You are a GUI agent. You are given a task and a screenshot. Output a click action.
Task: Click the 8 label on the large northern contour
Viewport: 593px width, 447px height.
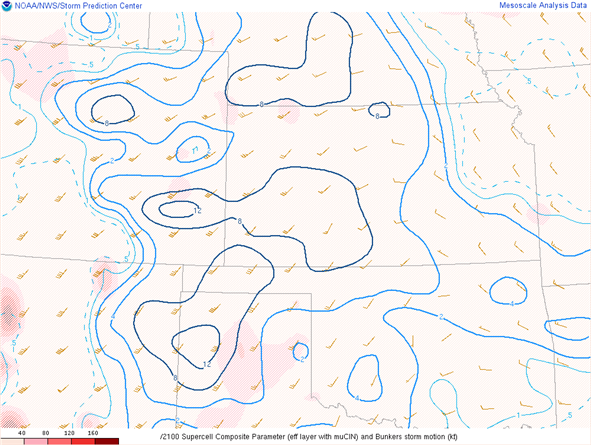pyautogui.click(x=261, y=104)
